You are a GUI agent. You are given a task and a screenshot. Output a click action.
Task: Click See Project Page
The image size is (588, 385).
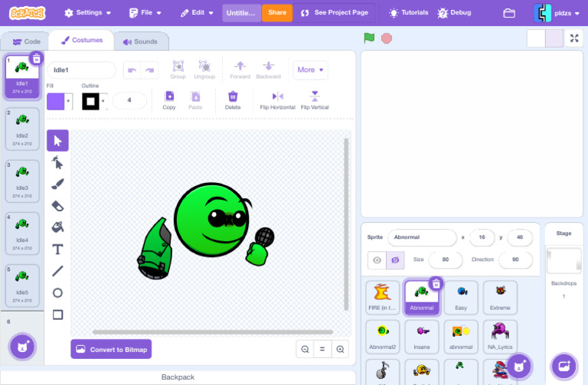(335, 13)
